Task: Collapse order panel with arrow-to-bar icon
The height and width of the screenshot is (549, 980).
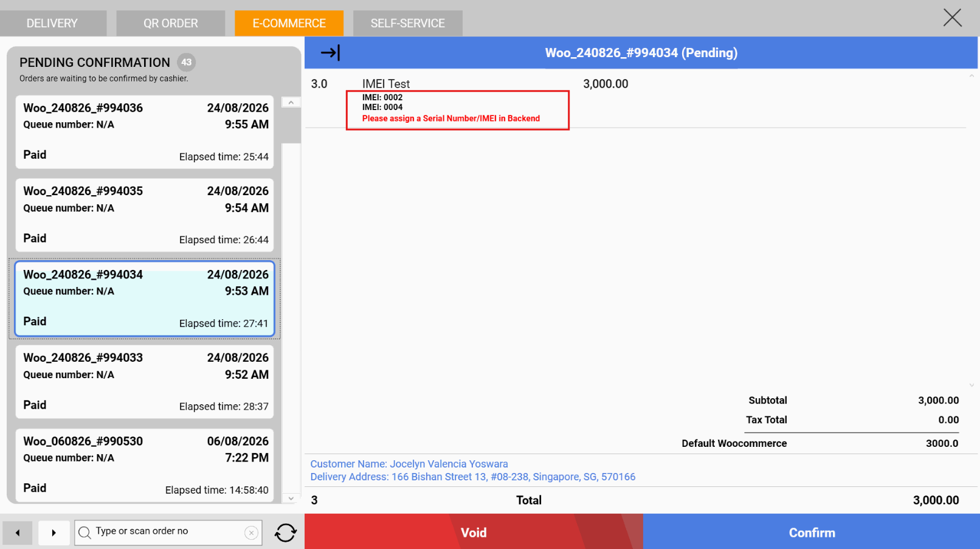Action: 330,53
